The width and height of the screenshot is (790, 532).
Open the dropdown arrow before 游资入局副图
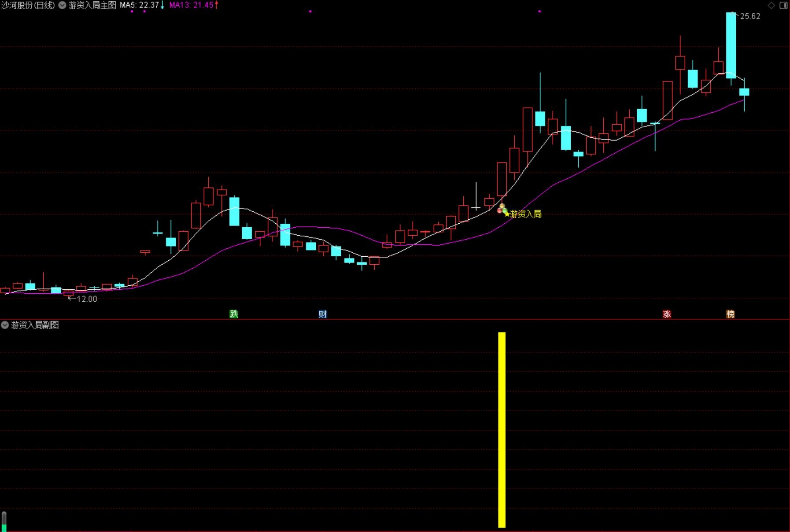click(x=5, y=325)
